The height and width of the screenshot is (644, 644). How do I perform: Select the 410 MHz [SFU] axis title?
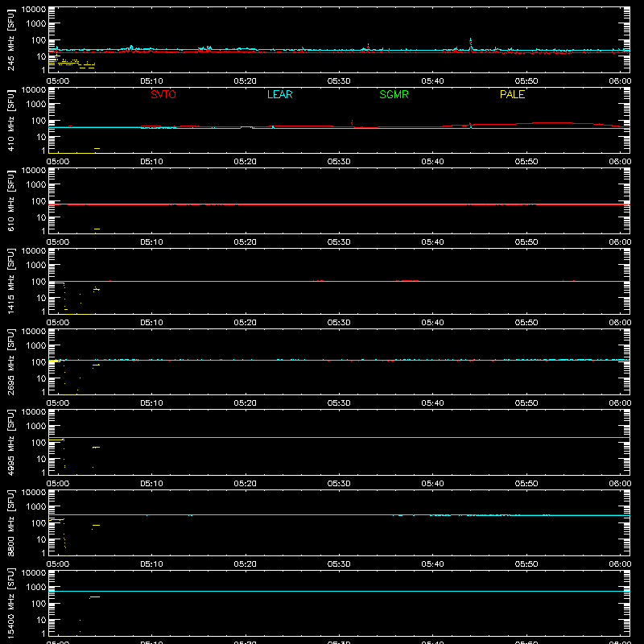pyautogui.click(x=11, y=120)
